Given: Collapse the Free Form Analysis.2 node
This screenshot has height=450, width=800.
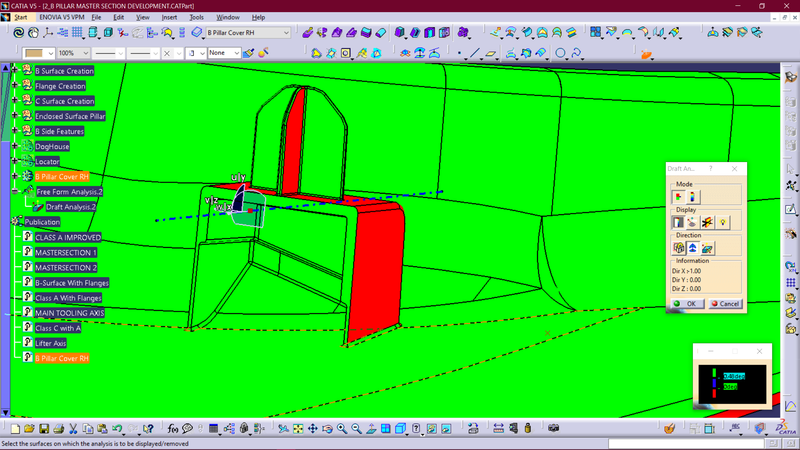Looking at the screenshot, I should coord(15,191).
